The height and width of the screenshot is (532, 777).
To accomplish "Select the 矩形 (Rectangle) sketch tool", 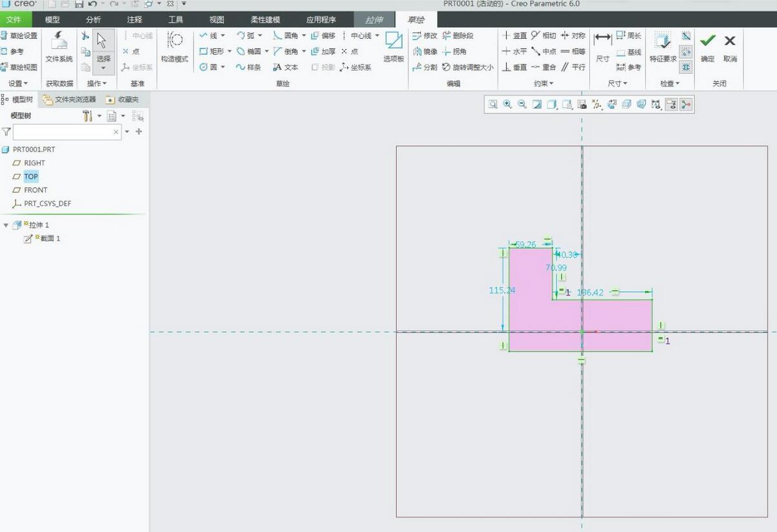I will [x=211, y=52].
